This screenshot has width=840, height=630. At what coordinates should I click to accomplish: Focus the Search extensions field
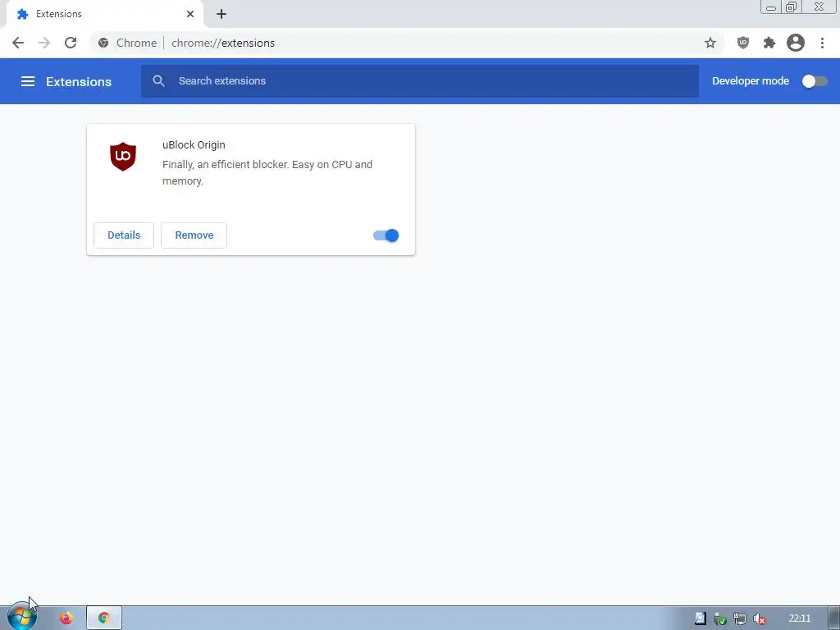click(x=420, y=81)
